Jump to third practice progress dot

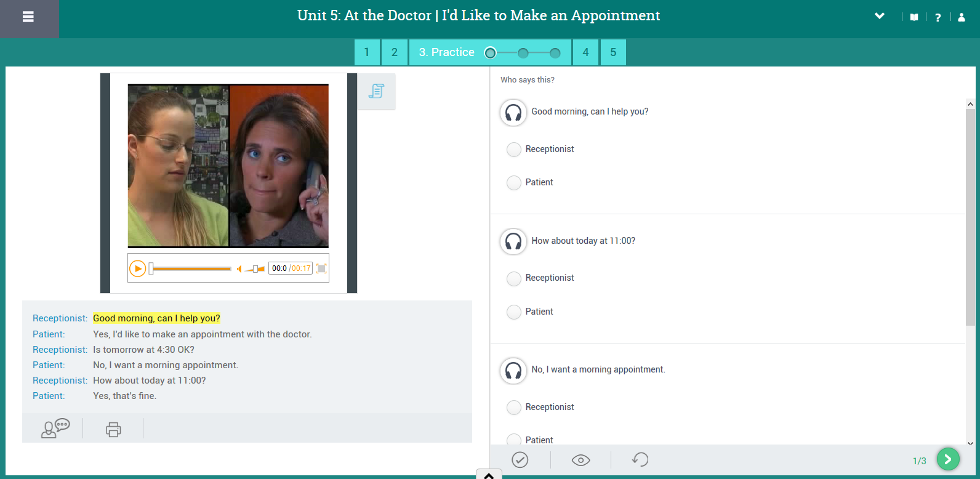pos(555,53)
